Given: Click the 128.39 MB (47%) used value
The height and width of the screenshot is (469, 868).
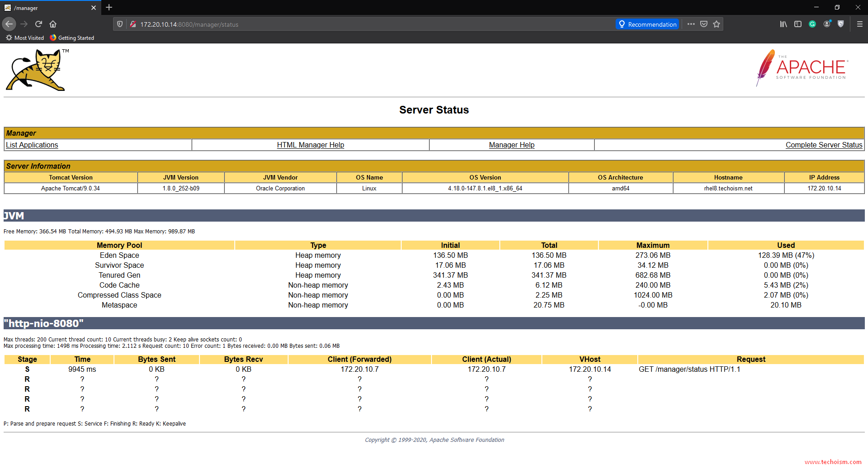Looking at the screenshot, I should [x=786, y=255].
